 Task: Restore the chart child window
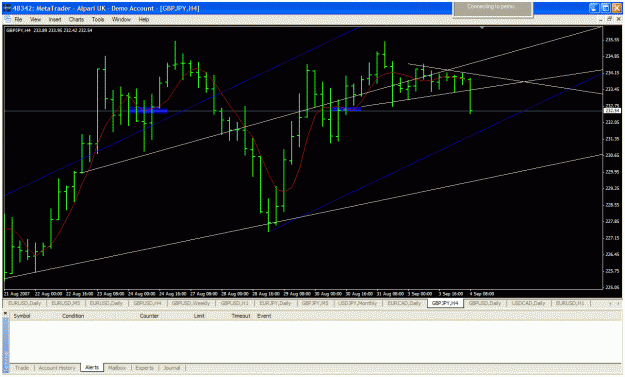pyautogui.click(x=610, y=19)
